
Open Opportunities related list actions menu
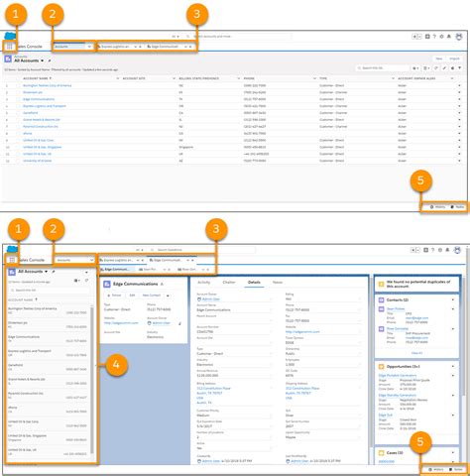(453, 367)
